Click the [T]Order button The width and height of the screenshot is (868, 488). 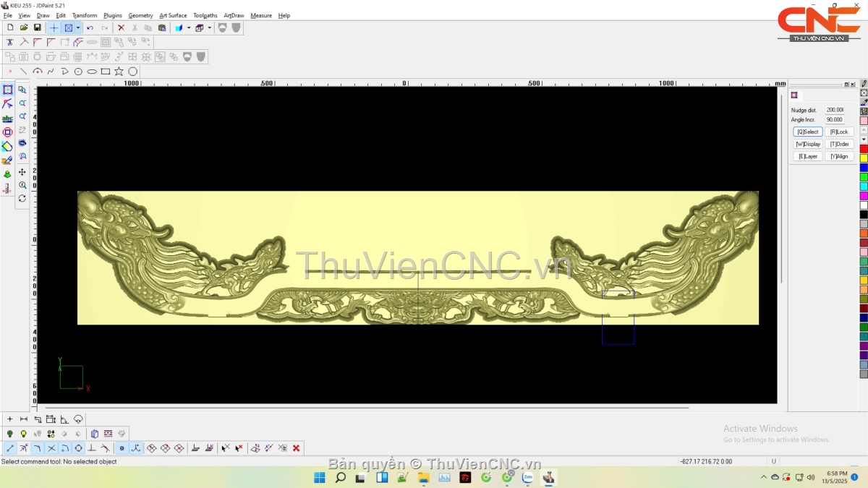click(x=839, y=144)
